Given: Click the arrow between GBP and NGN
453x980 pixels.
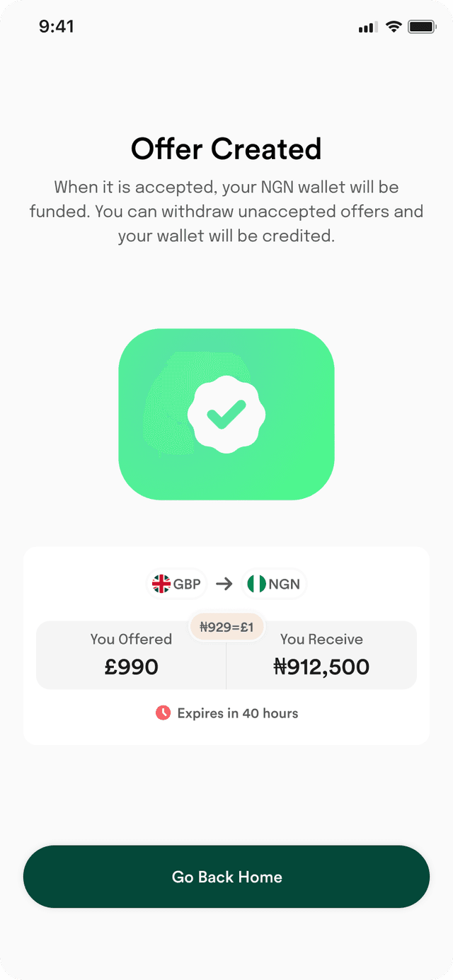Looking at the screenshot, I should tap(224, 584).
